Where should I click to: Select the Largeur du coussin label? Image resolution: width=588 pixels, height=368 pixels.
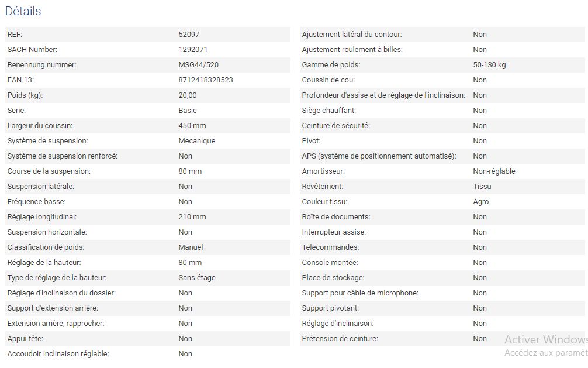click(40, 126)
